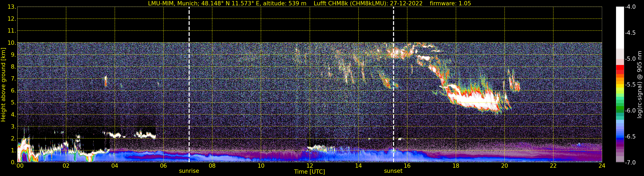Click the 'Height above ground [km]' axis title
This screenshot has width=644, height=176.
pyautogui.click(x=3, y=85)
